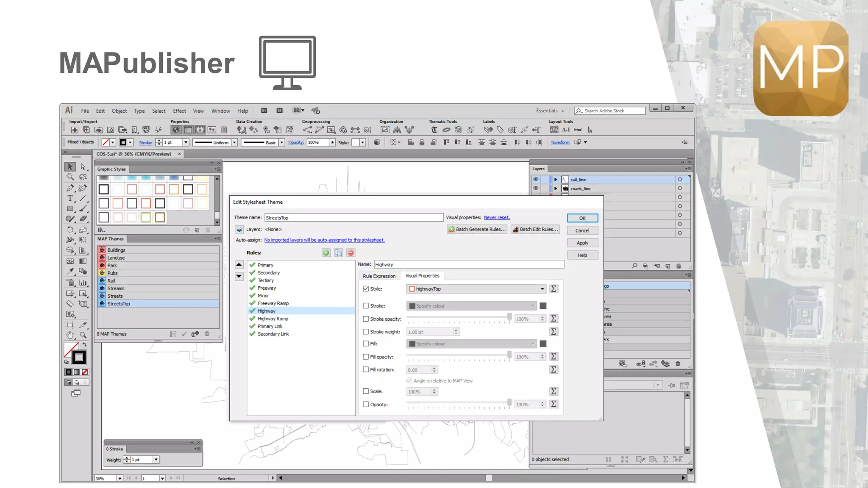Screen dimensions: 868x488
Task: Select the Type tool
Action: pos(70,198)
